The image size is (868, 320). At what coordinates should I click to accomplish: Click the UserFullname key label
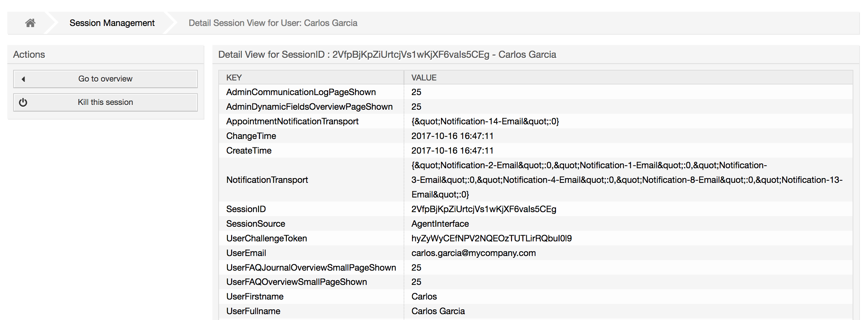point(253,311)
